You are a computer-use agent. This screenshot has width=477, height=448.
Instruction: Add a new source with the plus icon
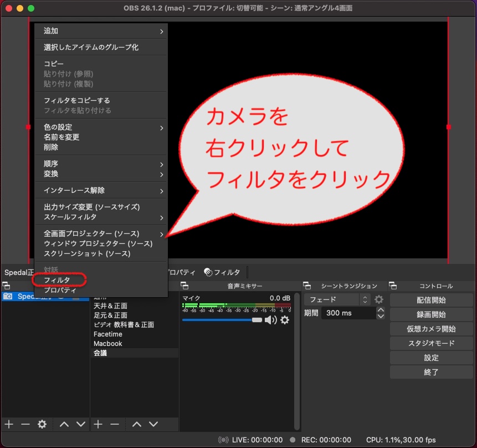8,424
